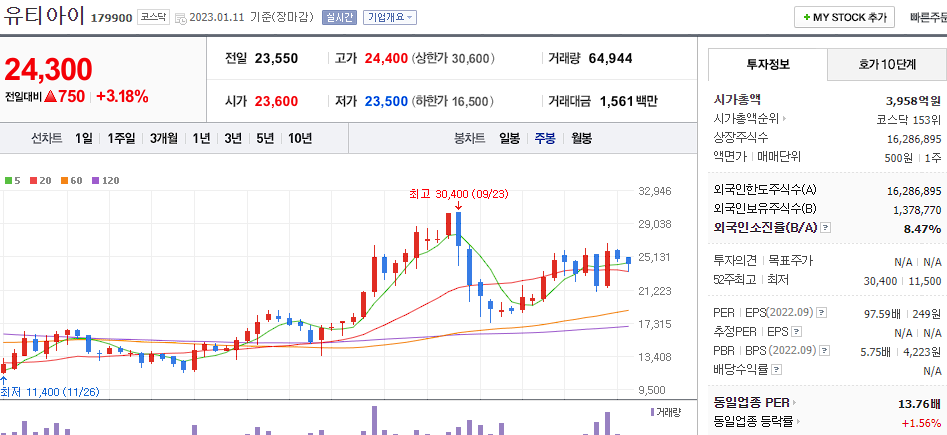Click the 시가 value 23,600
Screen dimensions: 947x435
pyautogui.click(x=277, y=101)
